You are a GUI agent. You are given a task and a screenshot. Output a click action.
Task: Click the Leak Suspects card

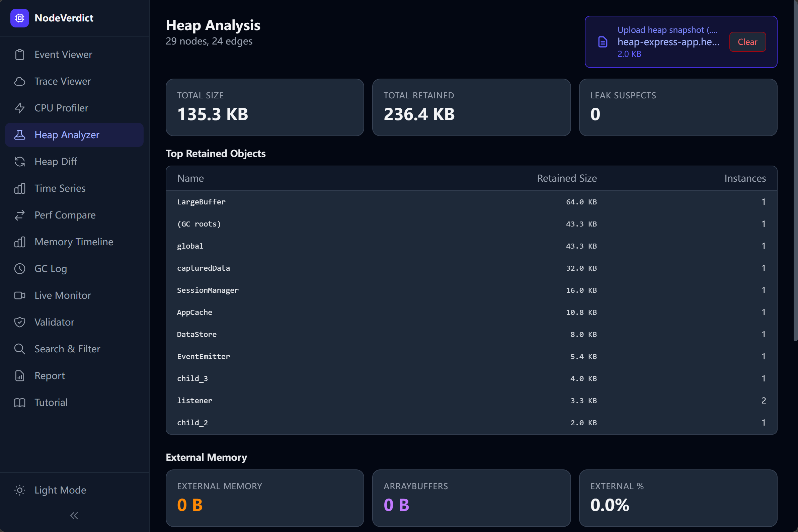(678, 107)
